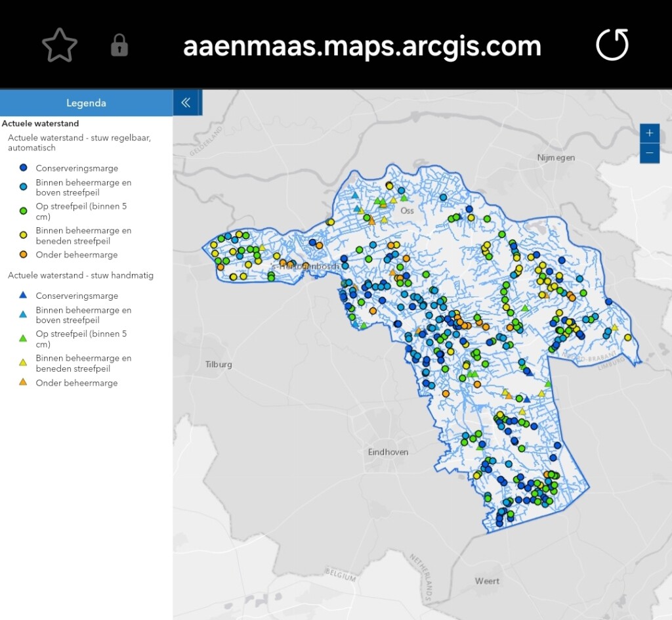This screenshot has width=672, height=620.
Task: Tap the padlock security icon
Action: point(119,45)
